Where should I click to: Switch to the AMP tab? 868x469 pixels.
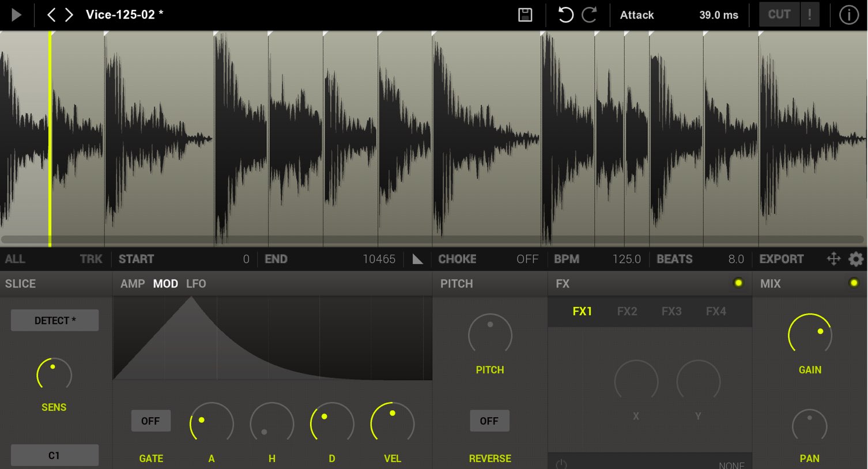[x=133, y=283]
